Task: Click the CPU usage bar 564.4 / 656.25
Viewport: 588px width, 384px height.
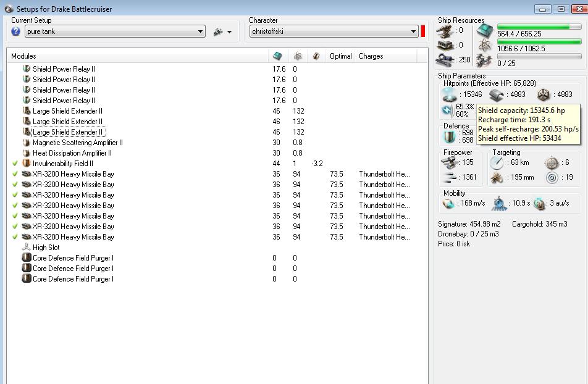Action: pyautogui.click(x=539, y=27)
